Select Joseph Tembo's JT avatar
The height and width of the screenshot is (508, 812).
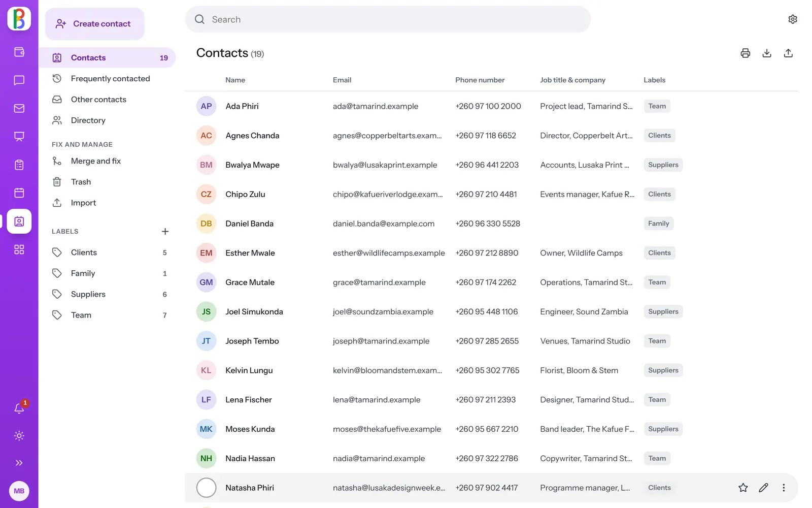coord(206,341)
